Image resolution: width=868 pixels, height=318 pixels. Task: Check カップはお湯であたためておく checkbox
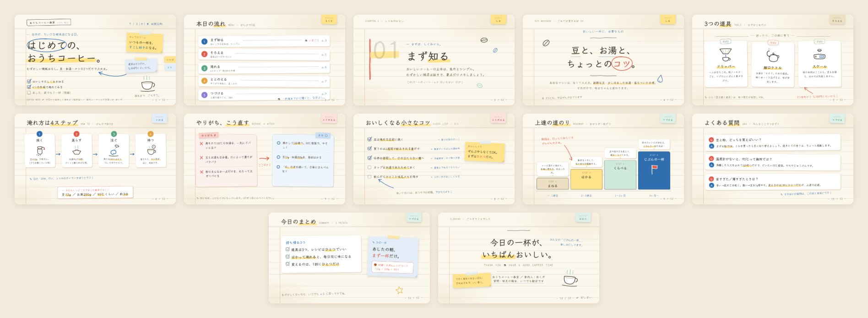click(369, 167)
